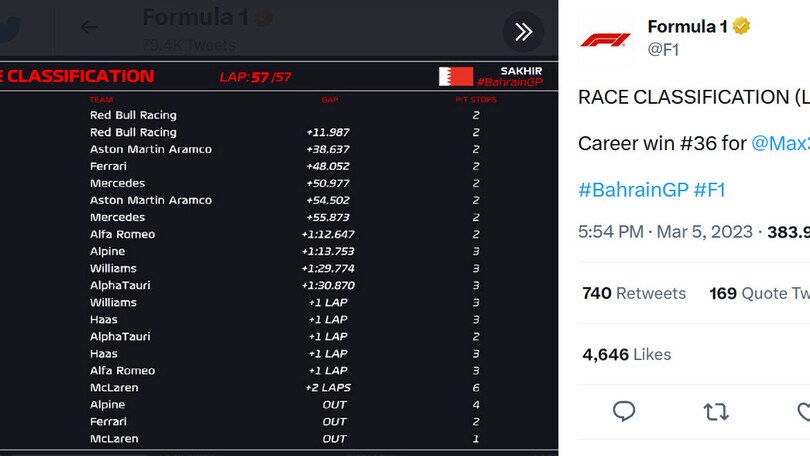Click the back arrow in header
The image size is (810, 456).
[89, 27]
